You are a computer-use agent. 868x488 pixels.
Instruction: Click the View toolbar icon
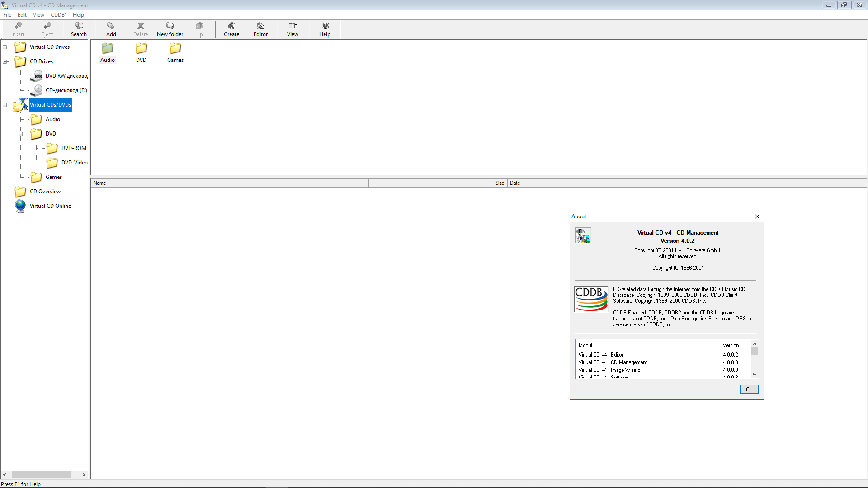(292, 29)
